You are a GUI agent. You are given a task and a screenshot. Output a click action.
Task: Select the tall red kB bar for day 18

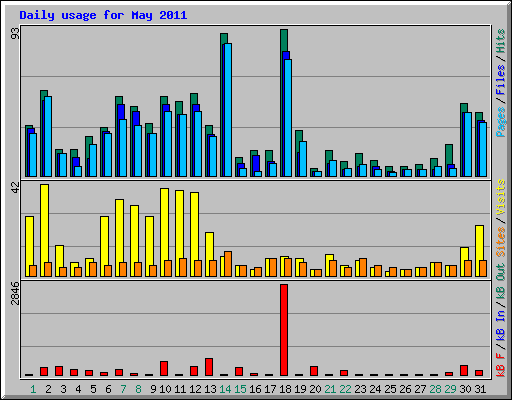click(284, 330)
